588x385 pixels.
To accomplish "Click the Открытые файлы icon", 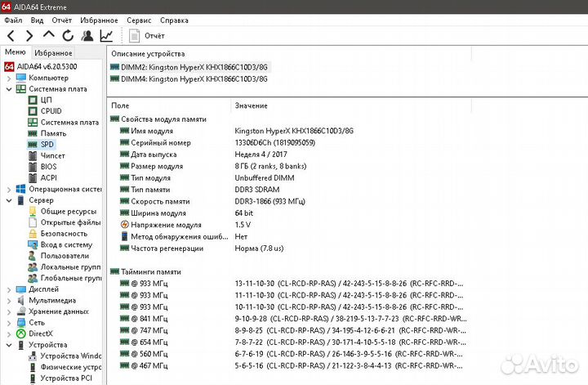I will click(x=33, y=222).
